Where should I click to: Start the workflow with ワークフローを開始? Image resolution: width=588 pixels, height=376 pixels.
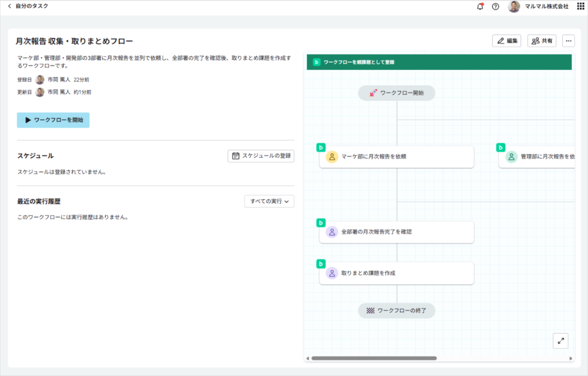coord(53,120)
